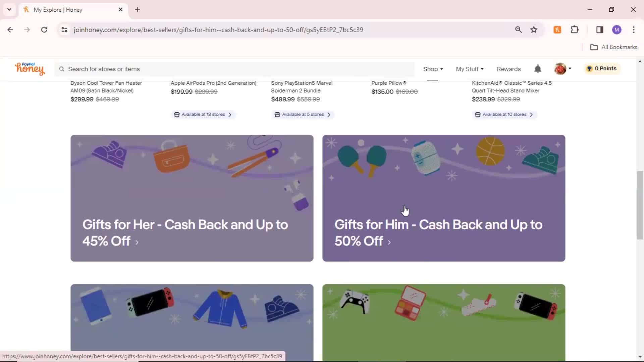Expand the Shop dropdown menu
Image resolution: width=644 pixels, height=362 pixels.
coord(433,68)
